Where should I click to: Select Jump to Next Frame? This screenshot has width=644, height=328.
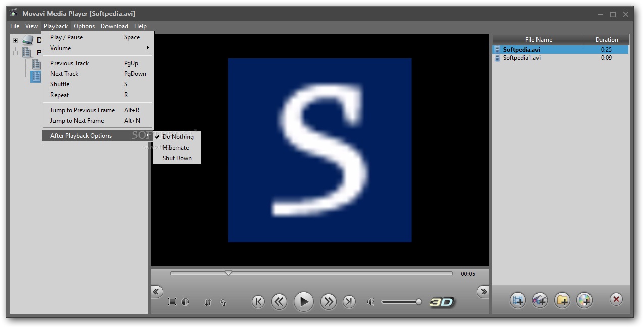tap(98, 121)
